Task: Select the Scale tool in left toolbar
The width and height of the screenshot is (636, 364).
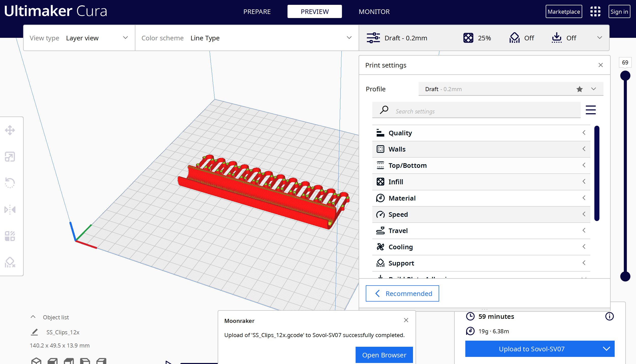Action: (x=10, y=157)
